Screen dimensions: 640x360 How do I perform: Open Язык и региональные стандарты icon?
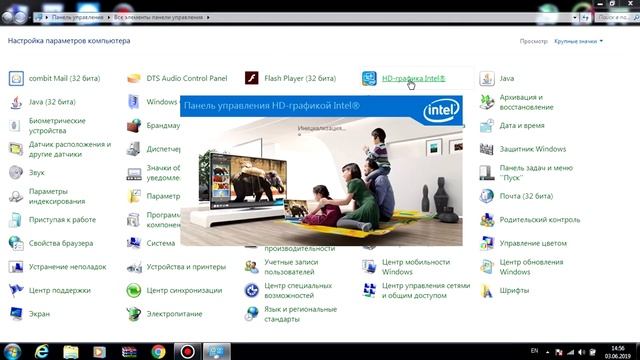coord(251,314)
